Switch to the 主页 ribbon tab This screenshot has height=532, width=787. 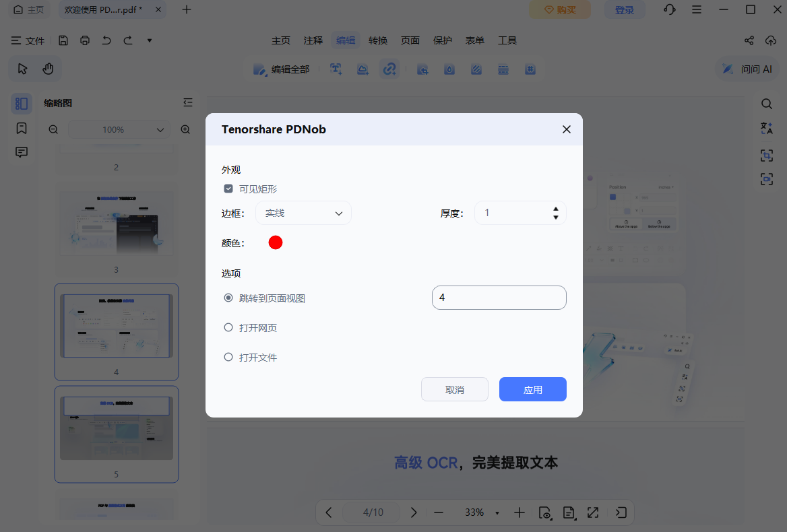pos(281,40)
